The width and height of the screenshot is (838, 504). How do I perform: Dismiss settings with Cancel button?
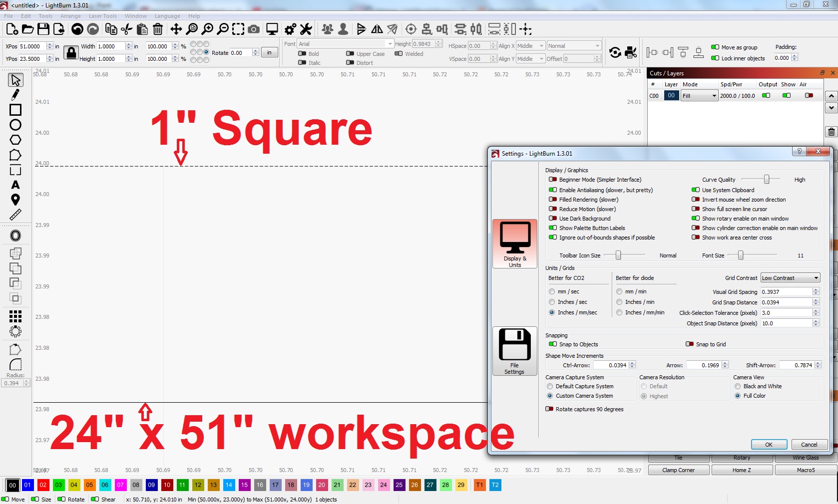coord(809,445)
